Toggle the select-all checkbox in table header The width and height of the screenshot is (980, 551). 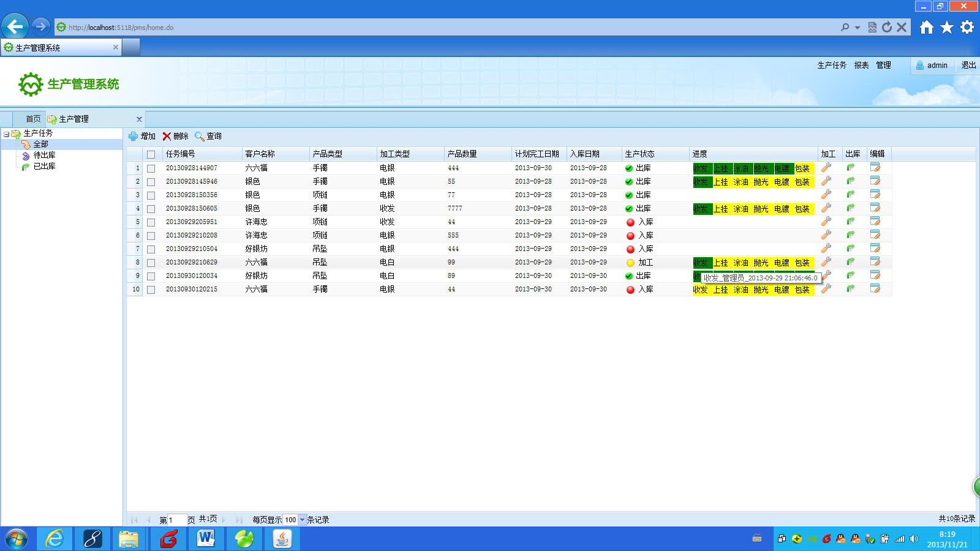(151, 154)
